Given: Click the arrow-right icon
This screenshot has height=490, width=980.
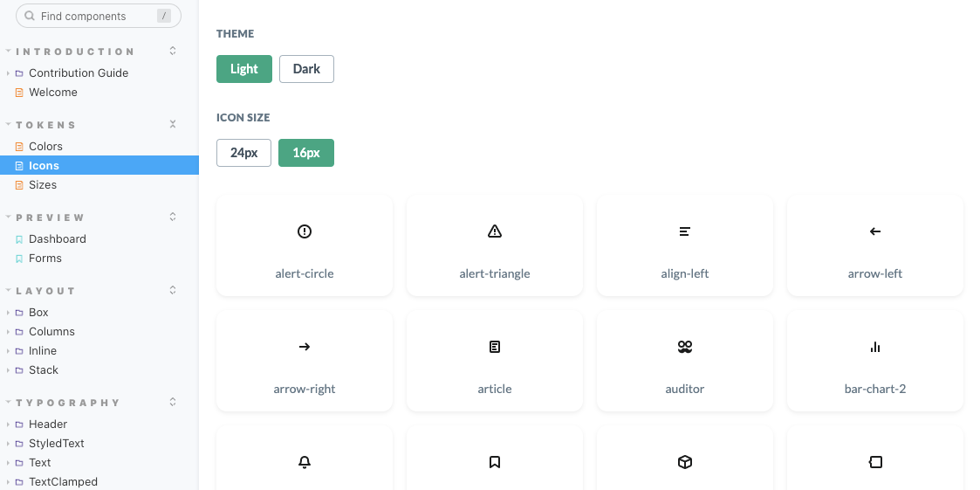Looking at the screenshot, I should (x=305, y=347).
